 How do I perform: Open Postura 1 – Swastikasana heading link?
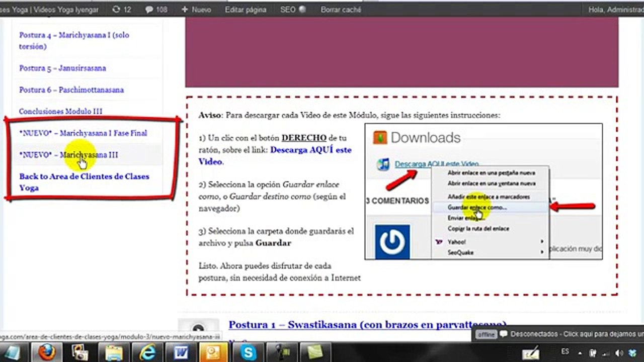click(367, 325)
